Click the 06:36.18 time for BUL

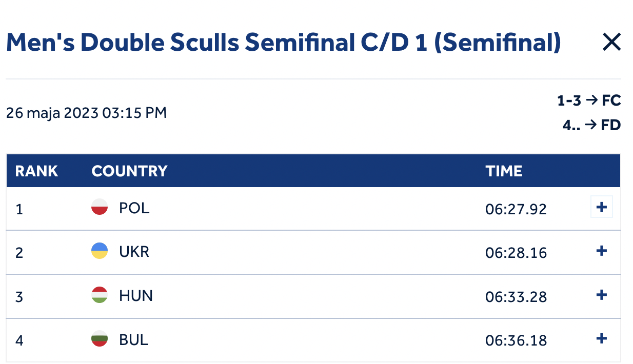[516, 340]
